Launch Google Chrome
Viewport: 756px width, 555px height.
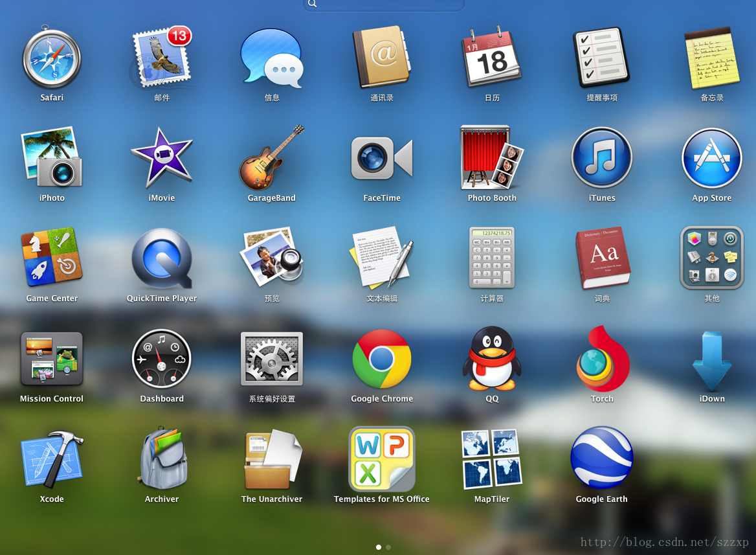(382, 358)
